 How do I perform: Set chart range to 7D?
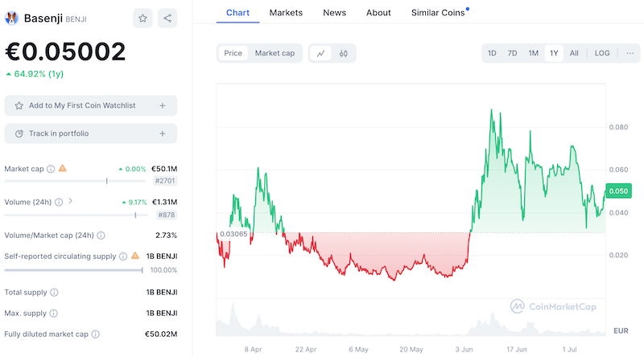tap(512, 53)
